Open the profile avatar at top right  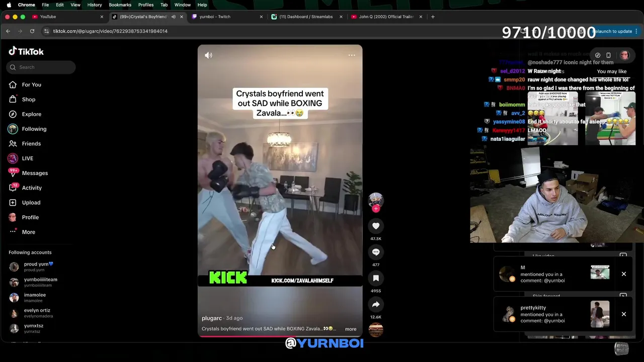coord(624,55)
